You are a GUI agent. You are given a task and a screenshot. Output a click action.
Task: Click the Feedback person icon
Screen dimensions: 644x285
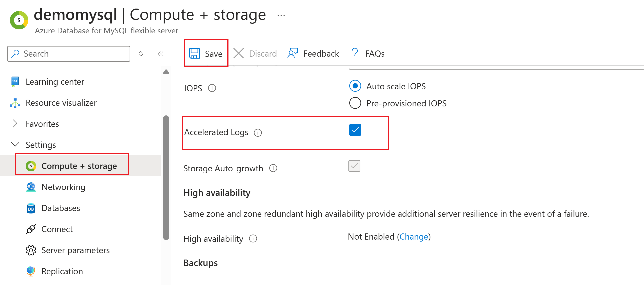(x=293, y=53)
